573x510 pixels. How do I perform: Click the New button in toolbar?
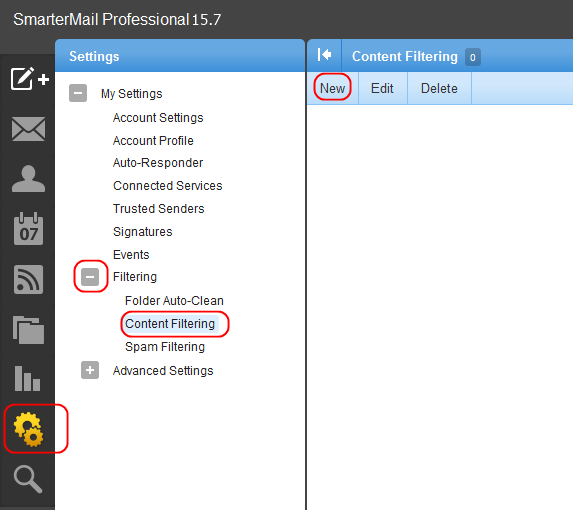click(332, 88)
